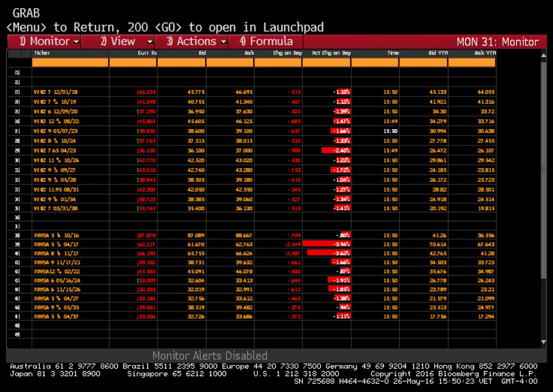Select the Chg on Day column header
This screenshot has height=392, width=553.
[x=288, y=53]
